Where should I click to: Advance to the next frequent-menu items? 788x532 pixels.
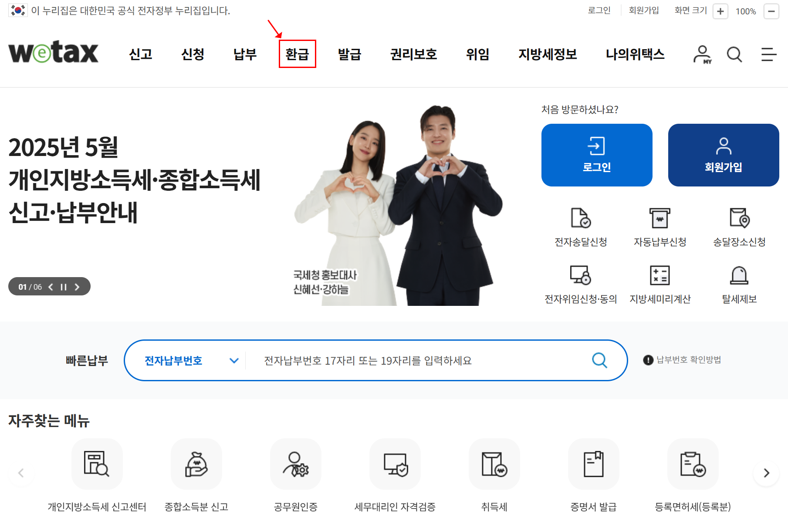tap(766, 473)
